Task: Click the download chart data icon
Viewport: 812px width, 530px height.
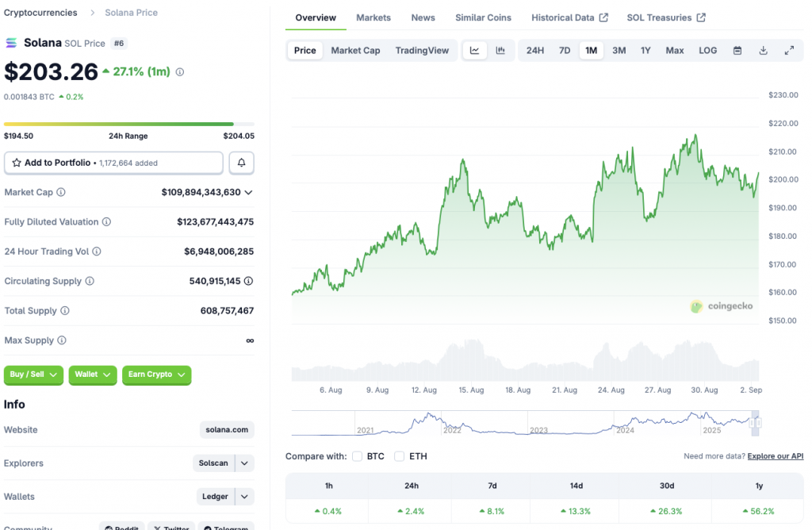Action: click(x=764, y=50)
